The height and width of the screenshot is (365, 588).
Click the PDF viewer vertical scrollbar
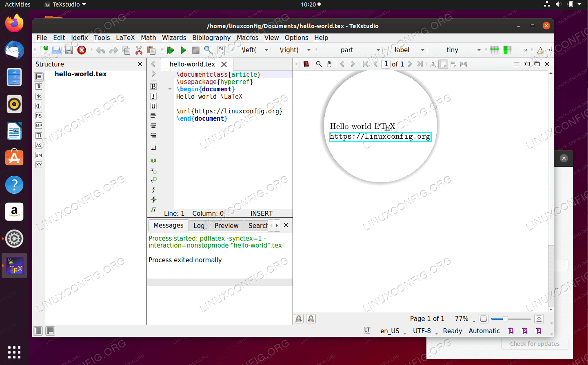pos(551,190)
